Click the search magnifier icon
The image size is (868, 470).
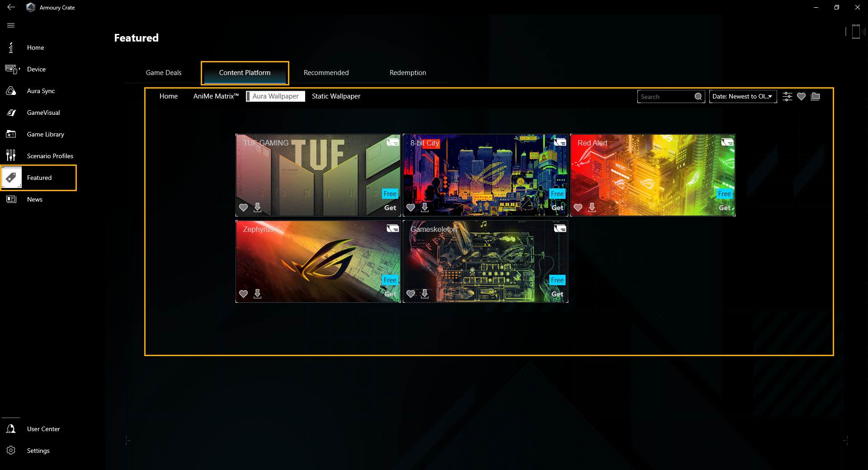click(x=698, y=97)
